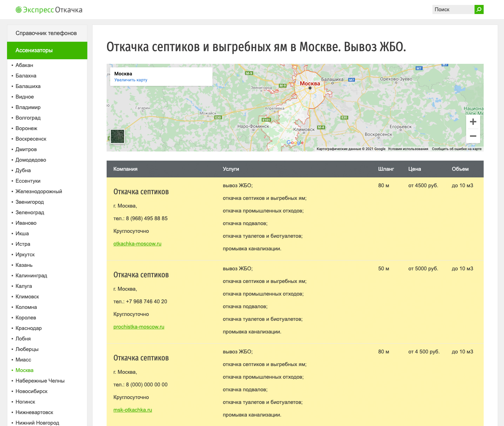Open msk-otkachka.ru link

click(133, 410)
